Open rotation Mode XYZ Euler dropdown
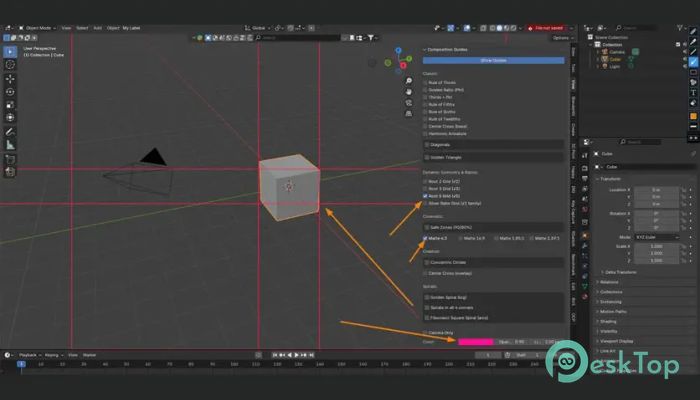Viewport: 700px width, 400px height. [x=657, y=237]
